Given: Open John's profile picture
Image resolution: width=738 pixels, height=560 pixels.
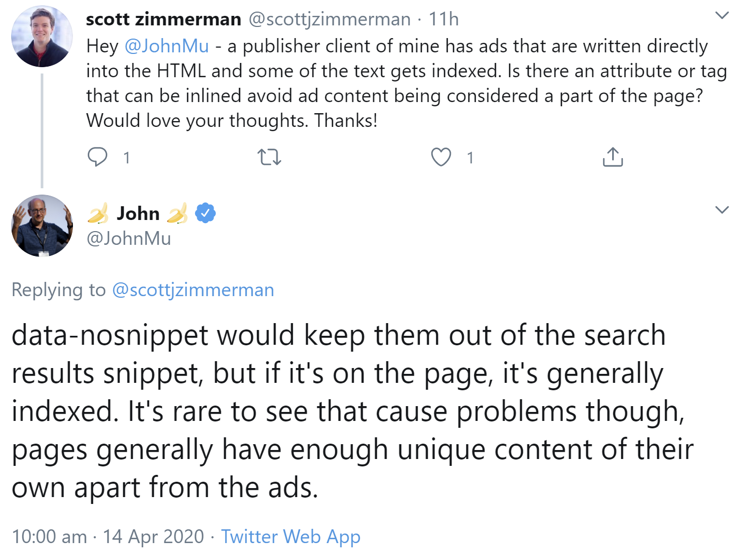Looking at the screenshot, I should [x=41, y=225].
